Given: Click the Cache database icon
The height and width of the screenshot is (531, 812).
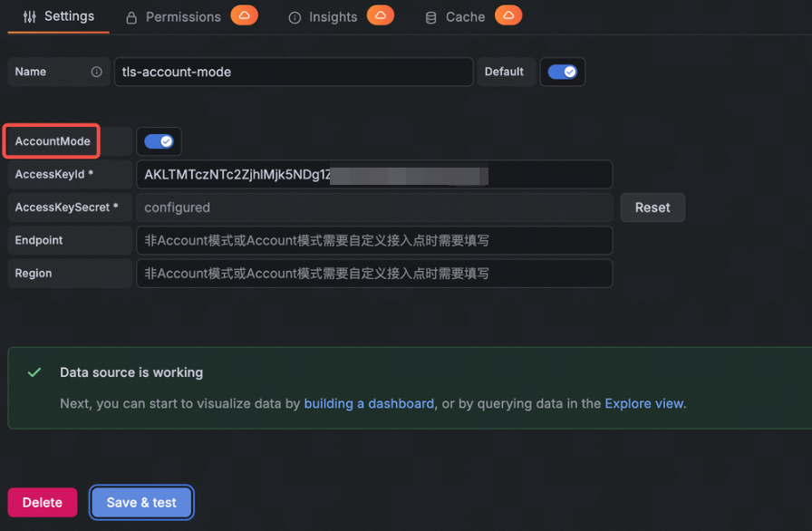Looking at the screenshot, I should click(430, 18).
